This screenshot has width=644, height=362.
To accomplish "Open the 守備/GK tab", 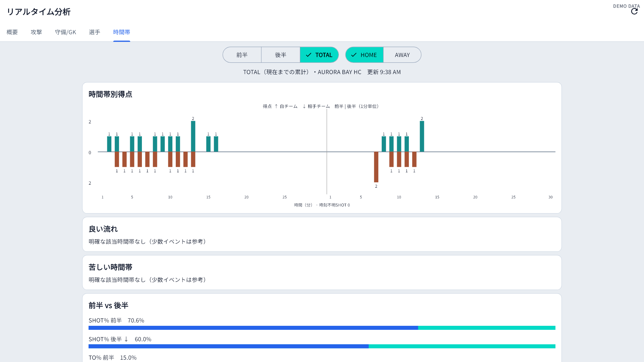I will [x=65, y=32].
